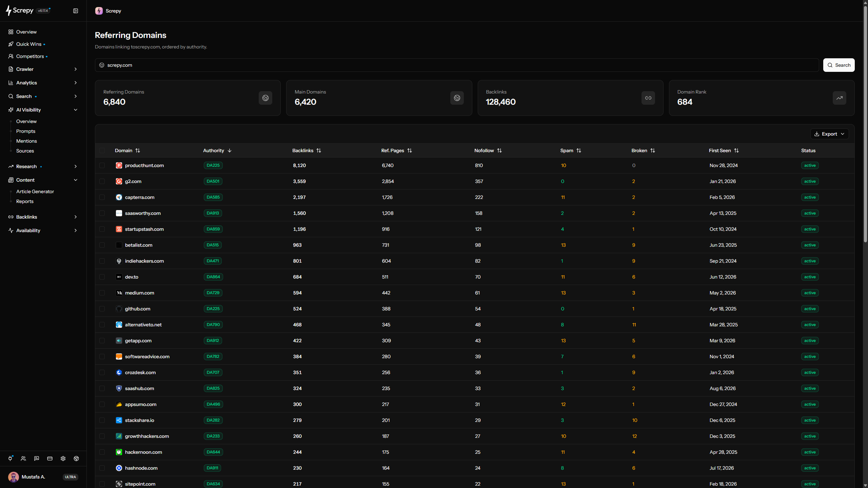Check the dev.to row checkbox
Image resolution: width=868 pixels, height=488 pixels.
coord(102,277)
